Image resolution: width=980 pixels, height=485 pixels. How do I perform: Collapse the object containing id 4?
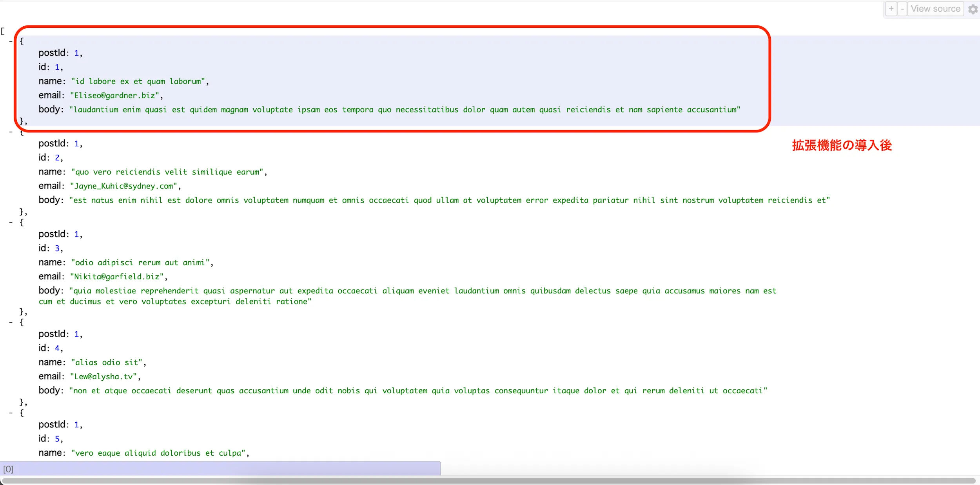point(11,322)
